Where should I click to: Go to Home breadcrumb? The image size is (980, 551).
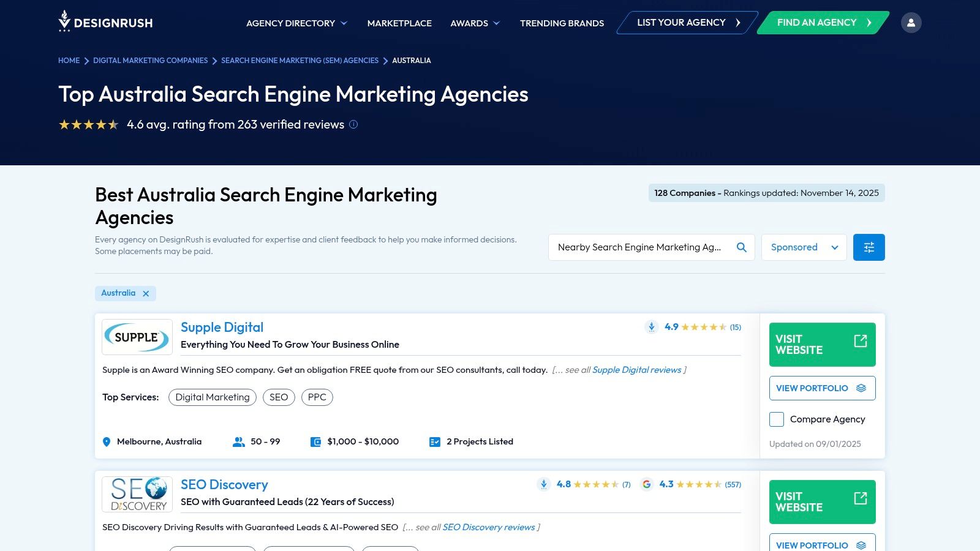point(69,61)
